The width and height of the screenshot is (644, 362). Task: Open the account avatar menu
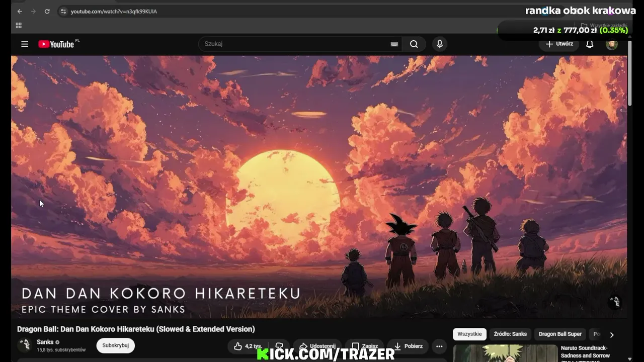coord(612,44)
